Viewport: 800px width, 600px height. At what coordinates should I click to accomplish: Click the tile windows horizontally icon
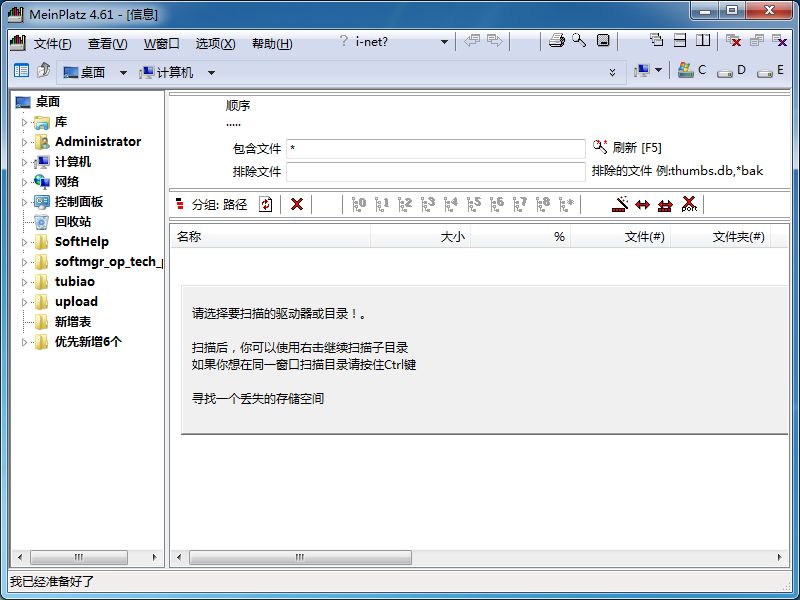pos(680,40)
